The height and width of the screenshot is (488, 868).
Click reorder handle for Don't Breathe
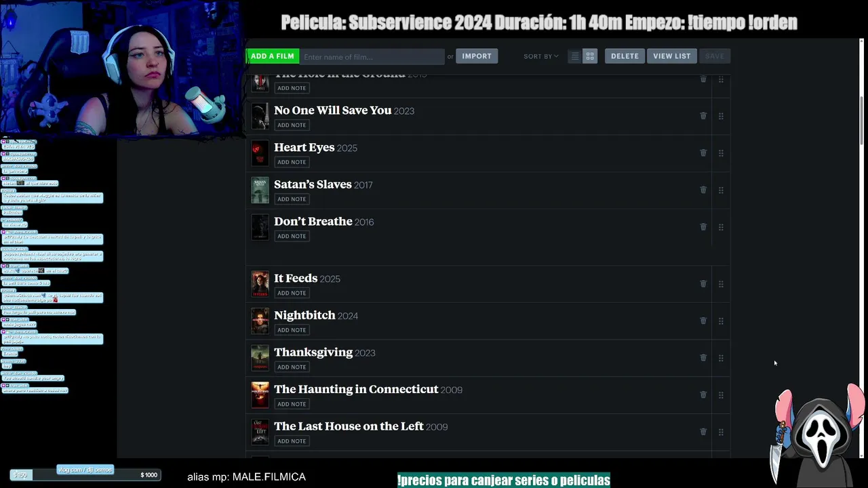(x=721, y=227)
